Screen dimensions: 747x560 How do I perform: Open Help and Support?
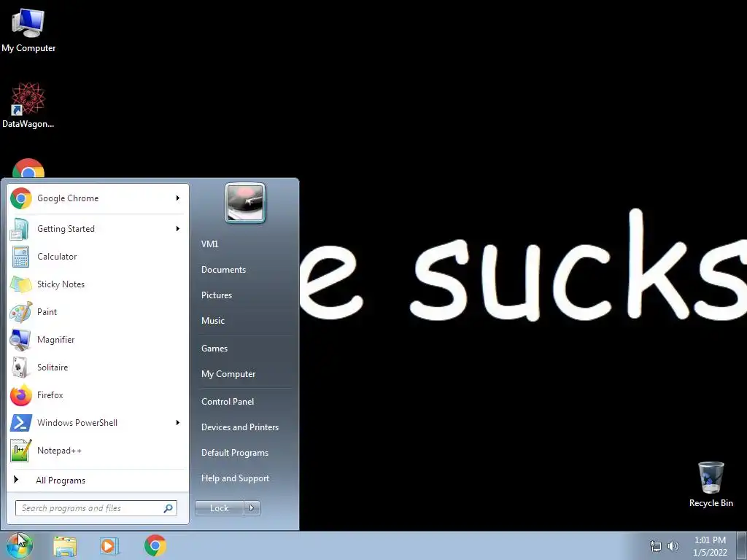(x=236, y=478)
